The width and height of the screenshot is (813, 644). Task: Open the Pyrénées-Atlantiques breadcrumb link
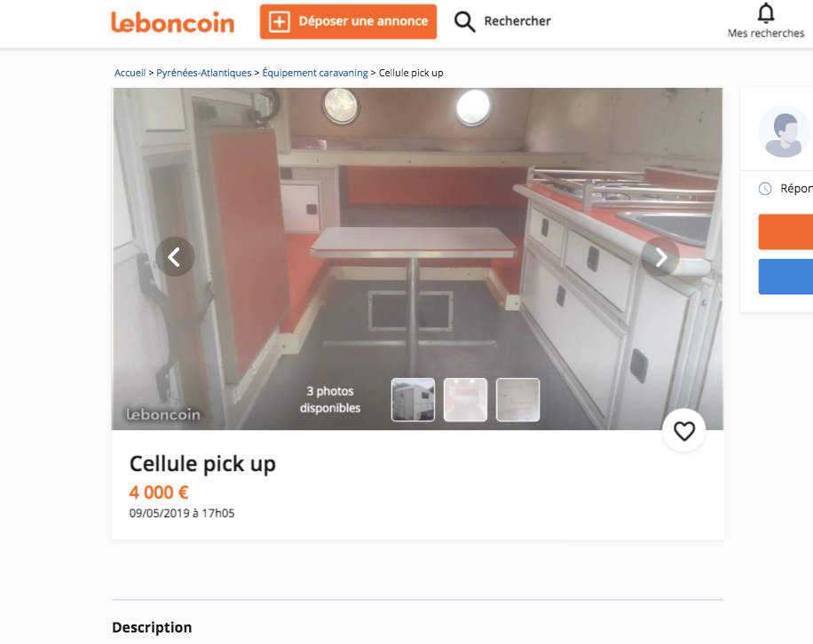pyautogui.click(x=204, y=73)
